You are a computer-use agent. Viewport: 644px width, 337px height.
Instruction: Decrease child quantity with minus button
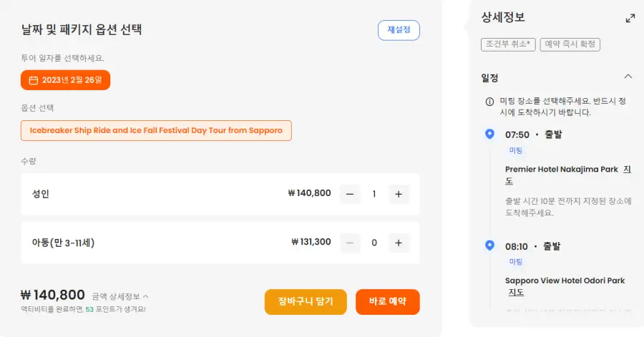pos(350,243)
